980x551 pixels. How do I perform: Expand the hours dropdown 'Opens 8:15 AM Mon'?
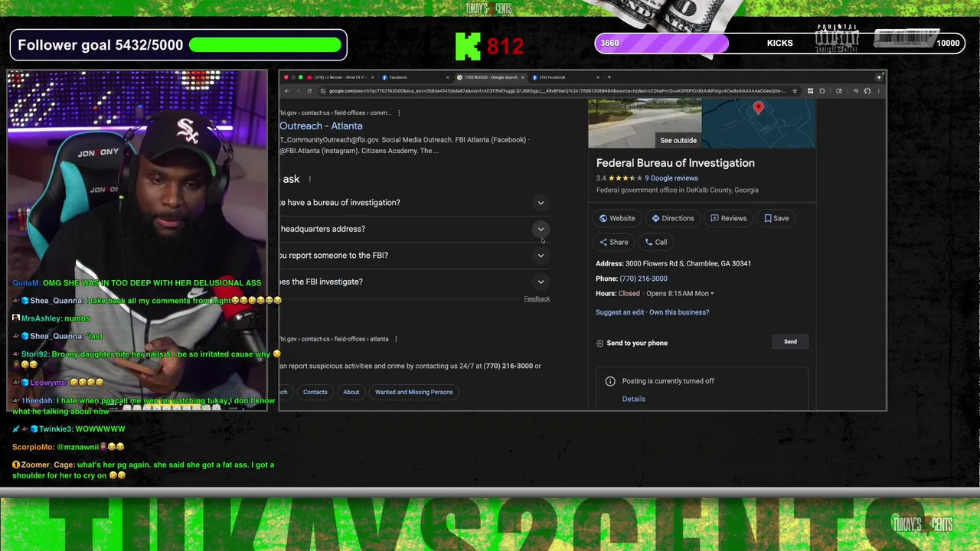680,293
